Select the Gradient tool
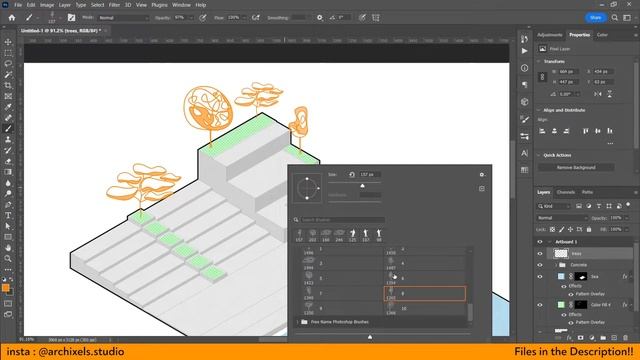This screenshot has height=360, width=640. 8,172
